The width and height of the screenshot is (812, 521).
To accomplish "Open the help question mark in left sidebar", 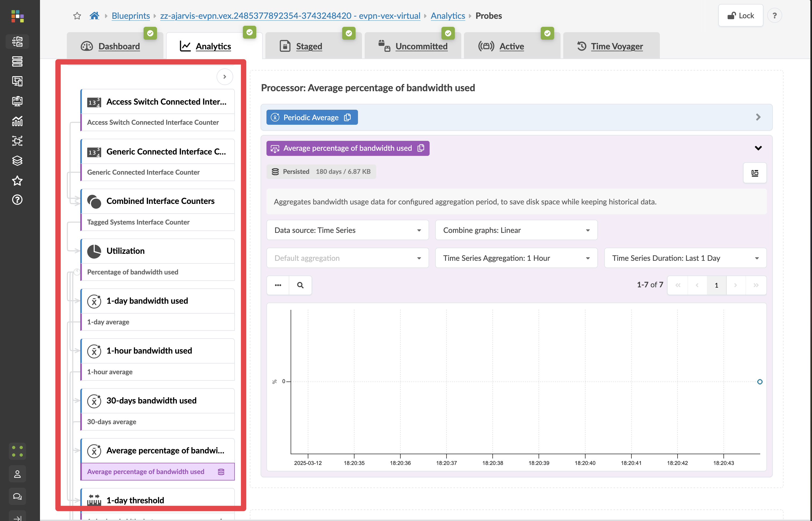I will pyautogui.click(x=17, y=200).
